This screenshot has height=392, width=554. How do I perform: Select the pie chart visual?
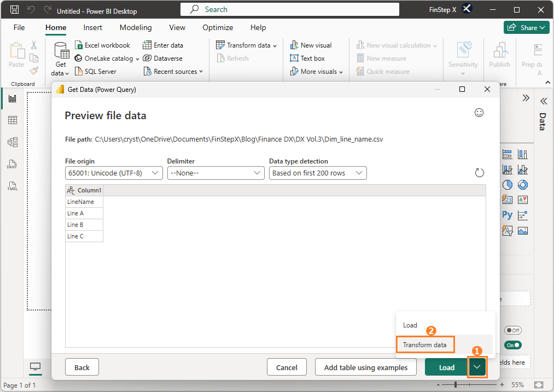508,185
